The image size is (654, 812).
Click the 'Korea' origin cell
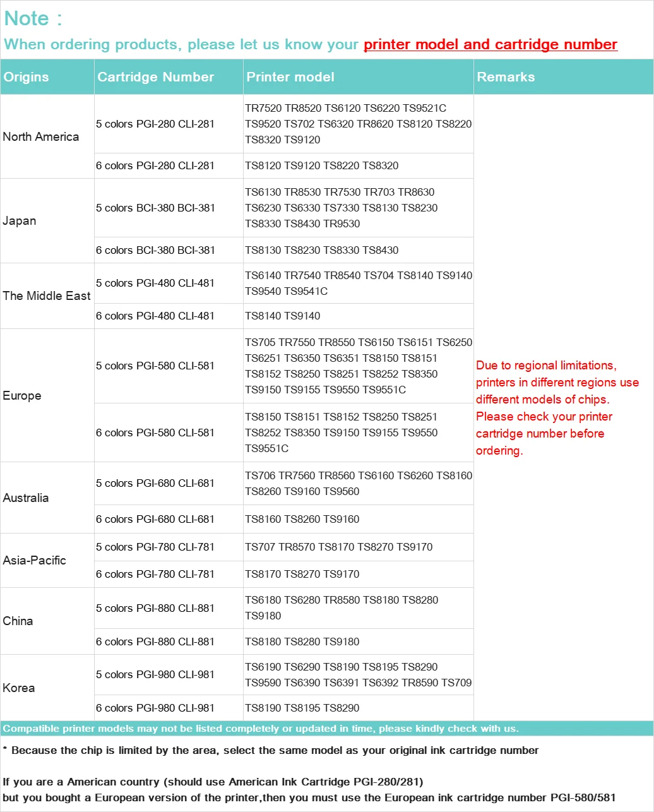[x=47, y=688]
